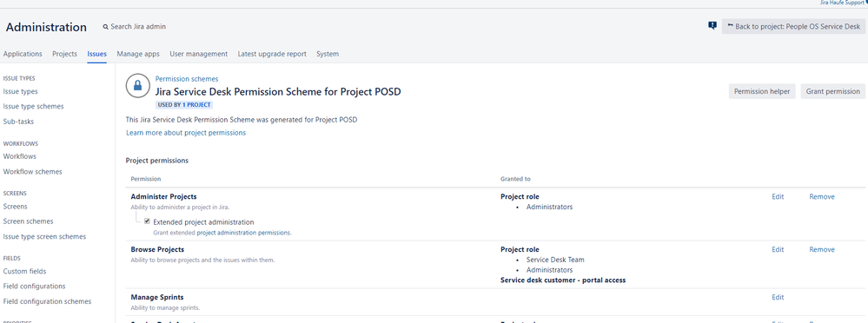Open the Manage apps tab

click(x=138, y=54)
